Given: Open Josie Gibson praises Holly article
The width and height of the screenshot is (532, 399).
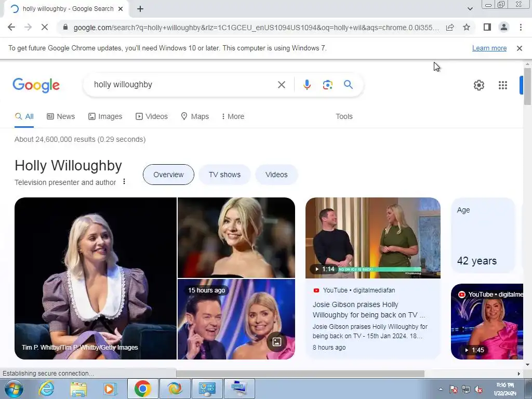Looking at the screenshot, I should pos(369,310).
